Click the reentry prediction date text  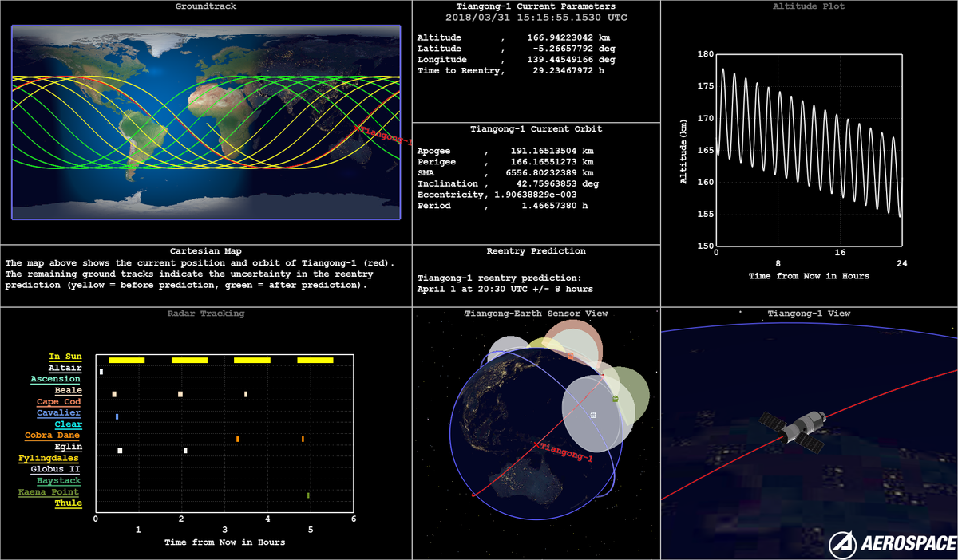(x=505, y=289)
